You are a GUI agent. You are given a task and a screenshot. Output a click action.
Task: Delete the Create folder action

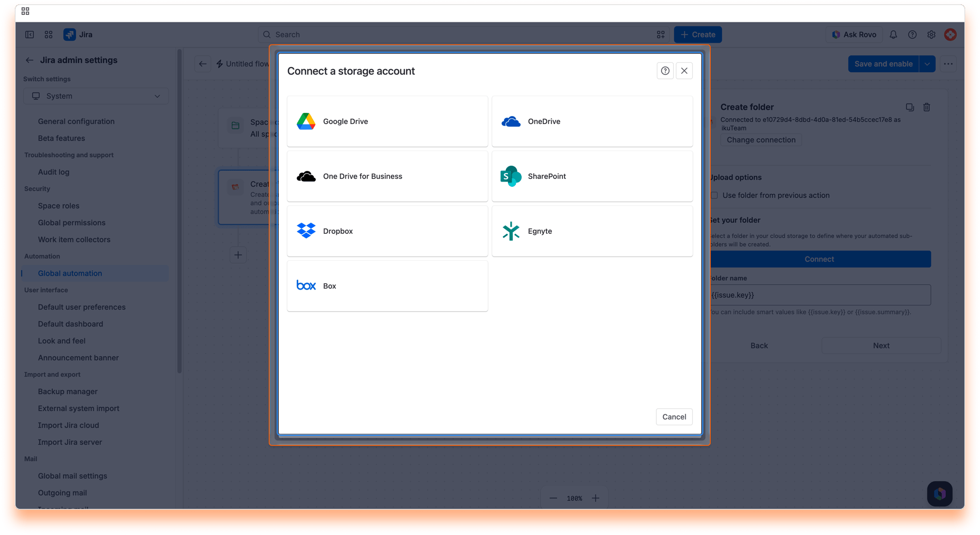927,107
